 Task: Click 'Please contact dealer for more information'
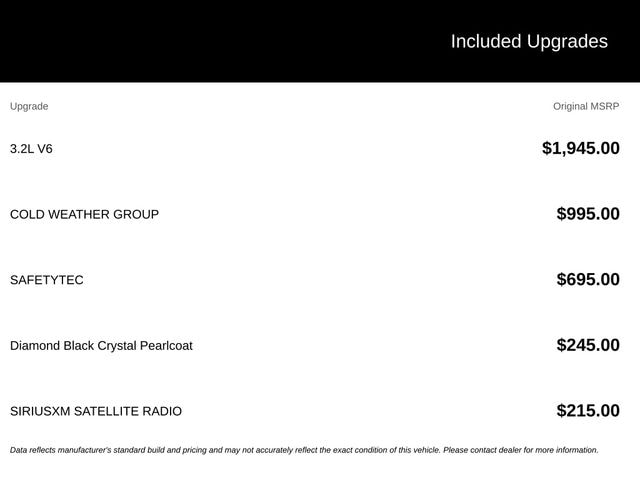coord(521,450)
